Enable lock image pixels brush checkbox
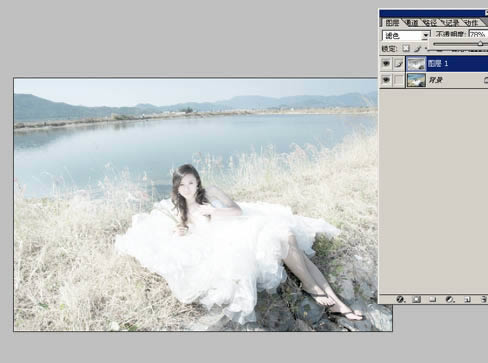 pyautogui.click(x=417, y=49)
